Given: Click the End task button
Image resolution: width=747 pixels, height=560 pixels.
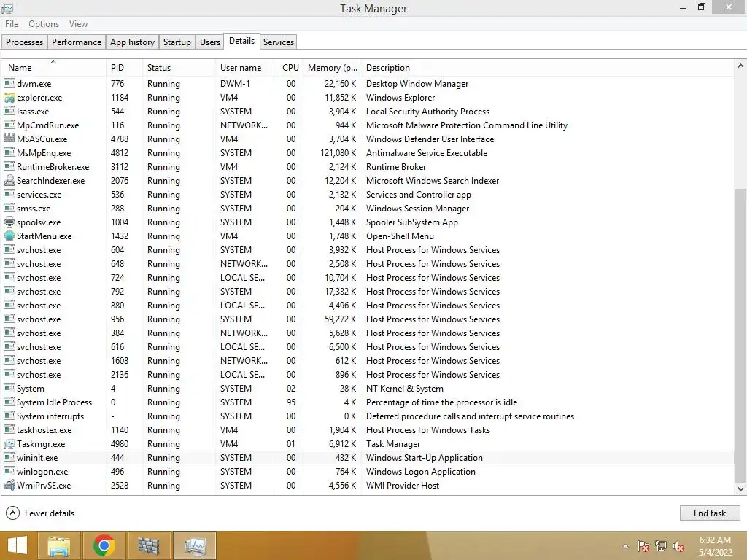Looking at the screenshot, I should 710,513.
